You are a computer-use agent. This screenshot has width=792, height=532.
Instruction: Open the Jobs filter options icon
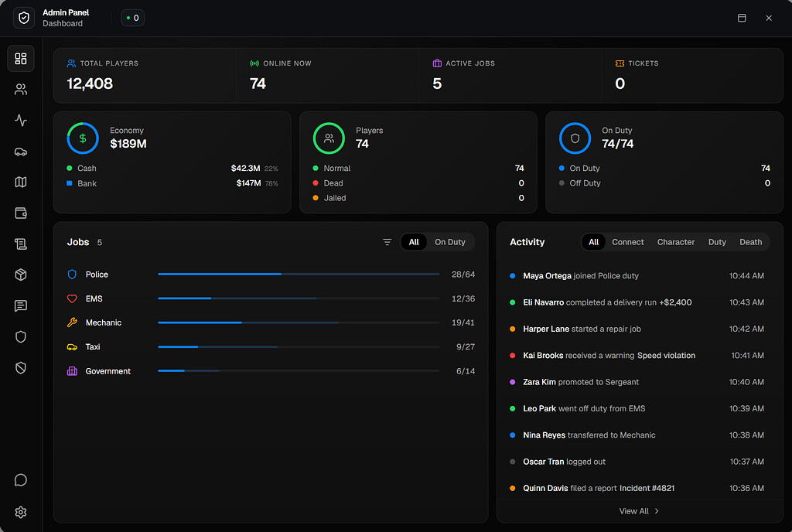[387, 242]
